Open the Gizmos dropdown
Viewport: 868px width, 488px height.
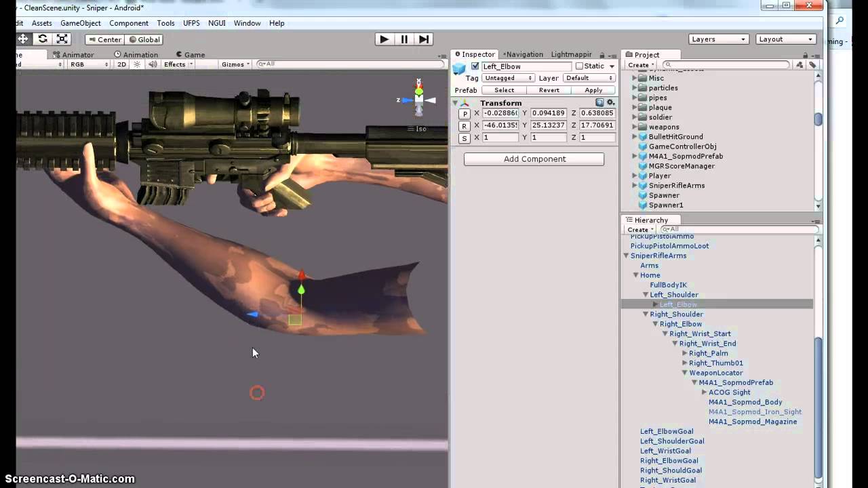[235, 64]
